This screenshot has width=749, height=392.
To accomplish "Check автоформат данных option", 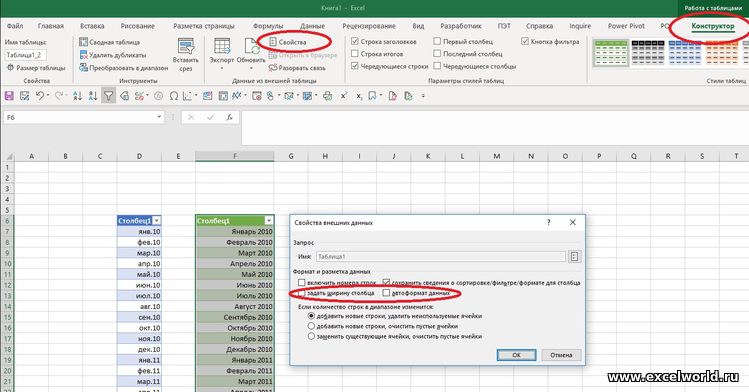I will [x=386, y=293].
